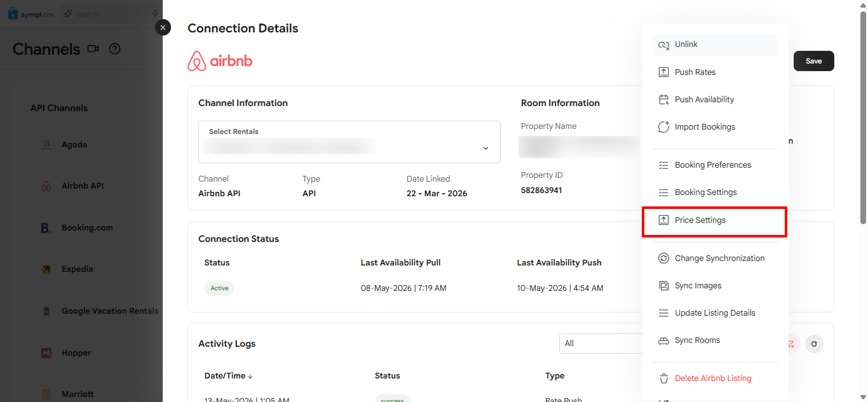Viewport: 868px width, 402px height.
Task: Choose Push Availability in the menu
Action: point(715,99)
